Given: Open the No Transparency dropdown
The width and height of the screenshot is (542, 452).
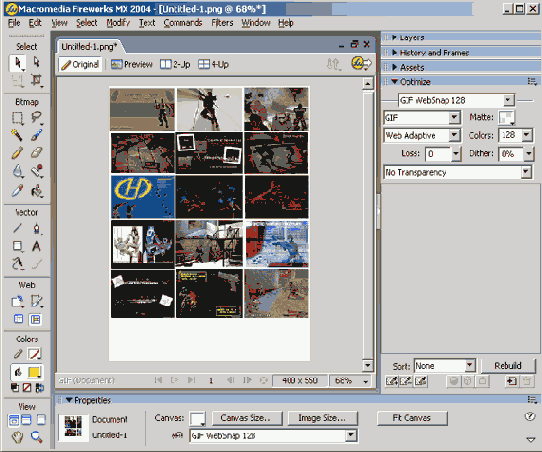Looking at the screenshot, I should point(458,172).
